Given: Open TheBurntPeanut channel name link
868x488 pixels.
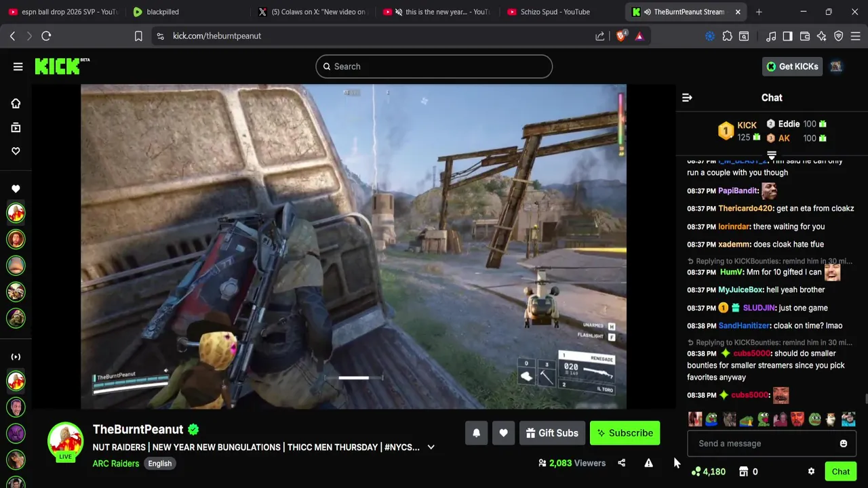Looking at the screenshot, I should pyautogui.click(x=138, y=429).
